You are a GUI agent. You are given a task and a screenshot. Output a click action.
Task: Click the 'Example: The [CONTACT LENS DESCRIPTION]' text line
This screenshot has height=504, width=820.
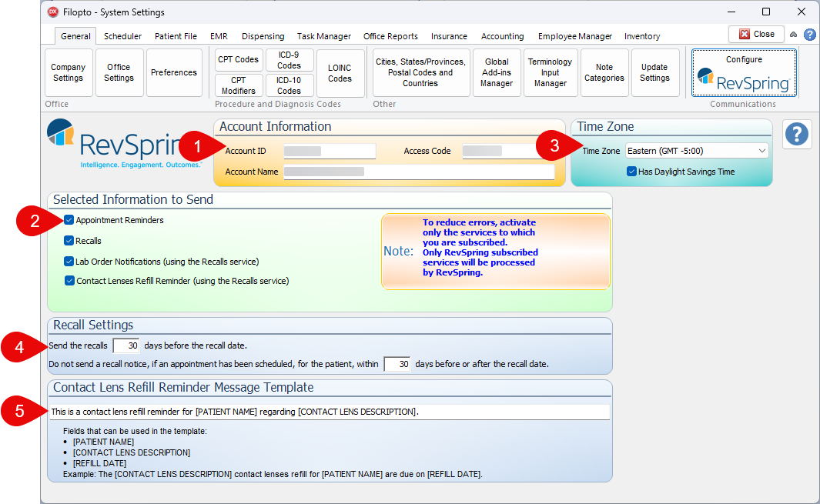click(x=273, y=474)
